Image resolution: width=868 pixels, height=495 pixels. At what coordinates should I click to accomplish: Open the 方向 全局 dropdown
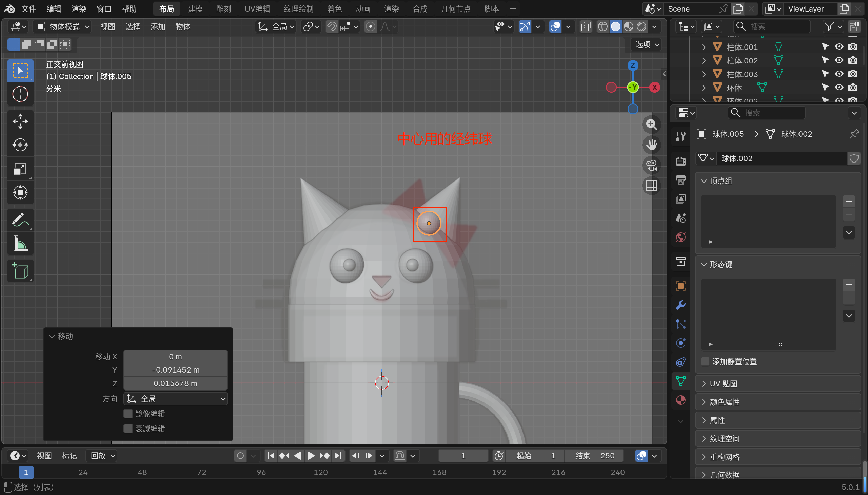point(176,399)
